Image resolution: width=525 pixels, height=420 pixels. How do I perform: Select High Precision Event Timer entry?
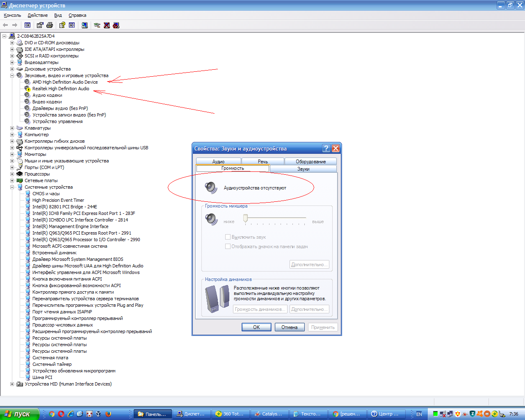(58, 200)
